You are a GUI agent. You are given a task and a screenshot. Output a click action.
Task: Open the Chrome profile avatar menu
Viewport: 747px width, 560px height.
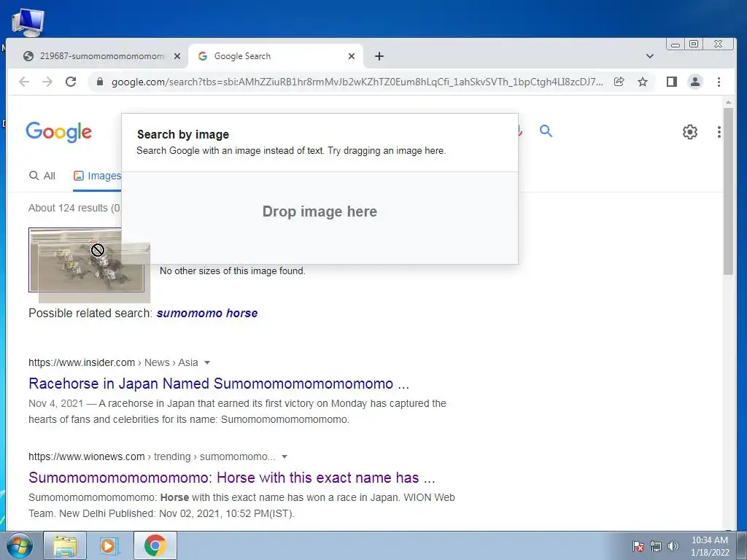[695, 82]
